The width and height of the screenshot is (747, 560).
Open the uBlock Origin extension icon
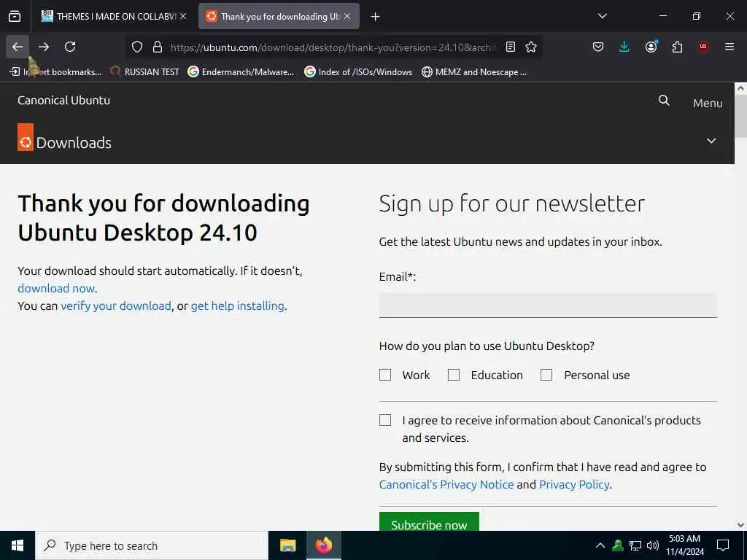(703, 47)
